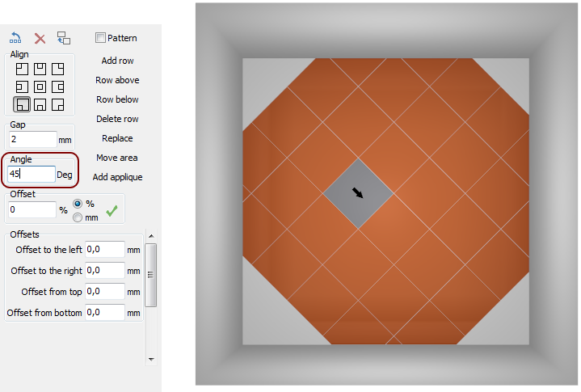581x392 pixels.
Task: Select bottom-left alignment icon
Action: point(22,104)
